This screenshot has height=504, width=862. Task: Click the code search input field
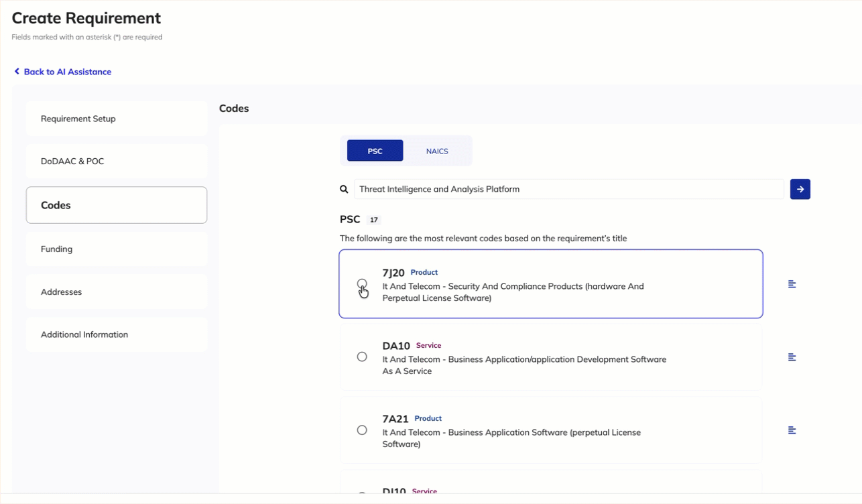click(x=568, y=189)
